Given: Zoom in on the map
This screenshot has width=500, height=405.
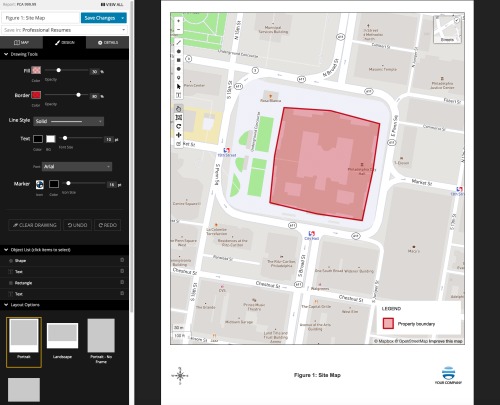Looking at the screenshot, I should (x=179, y=21).
